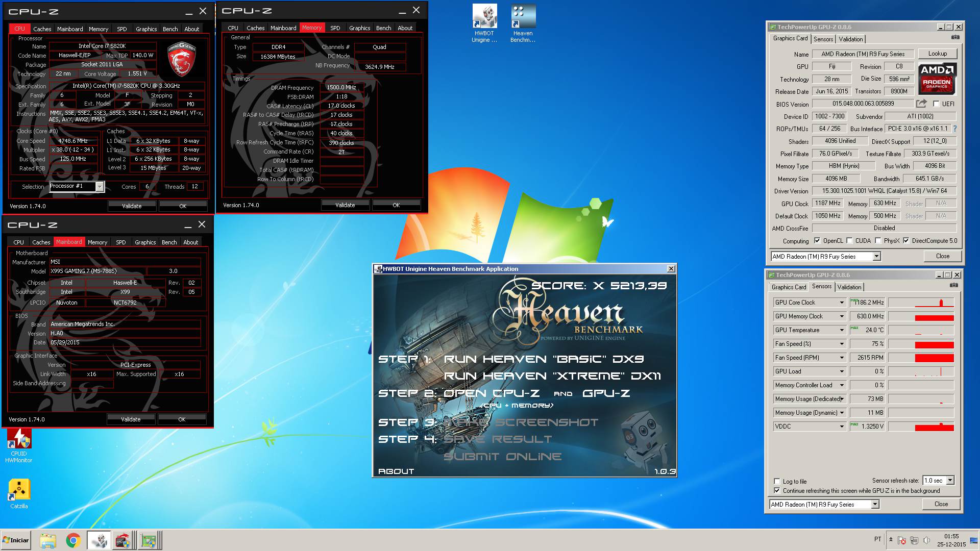Click the GPU Memory Clock sensor graph
Screen dimensions: 980x551
[x=921, y=316]
